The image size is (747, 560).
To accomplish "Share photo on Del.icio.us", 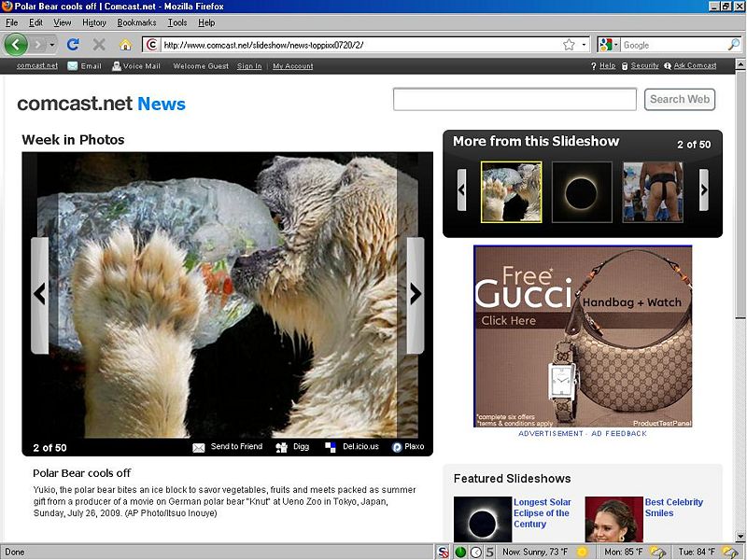I will coord(331,447).
